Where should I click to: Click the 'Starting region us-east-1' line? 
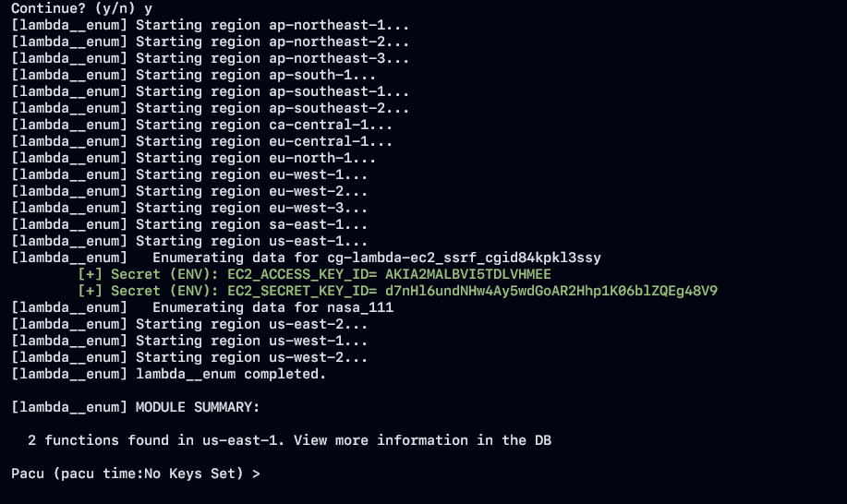point(189,241)
